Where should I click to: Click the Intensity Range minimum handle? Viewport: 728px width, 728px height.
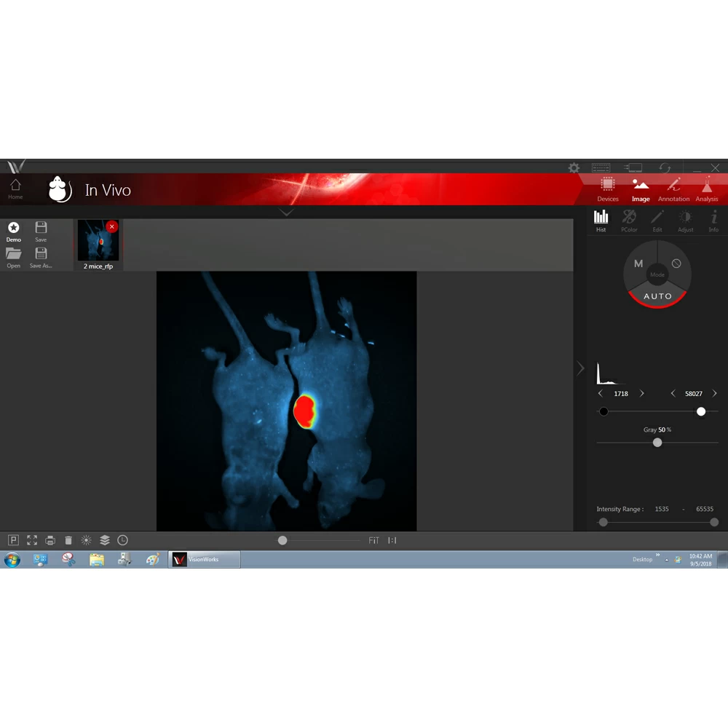603,522
